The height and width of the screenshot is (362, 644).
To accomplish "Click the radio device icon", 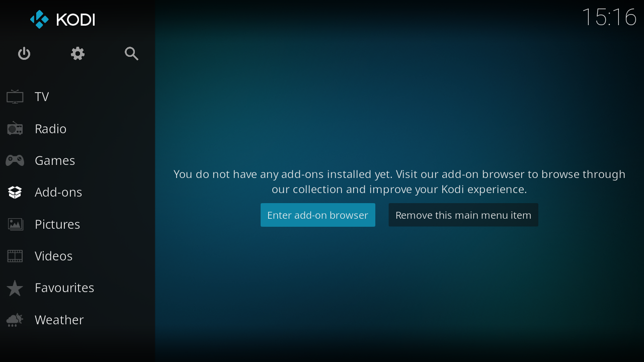I will tap(15, 129).
